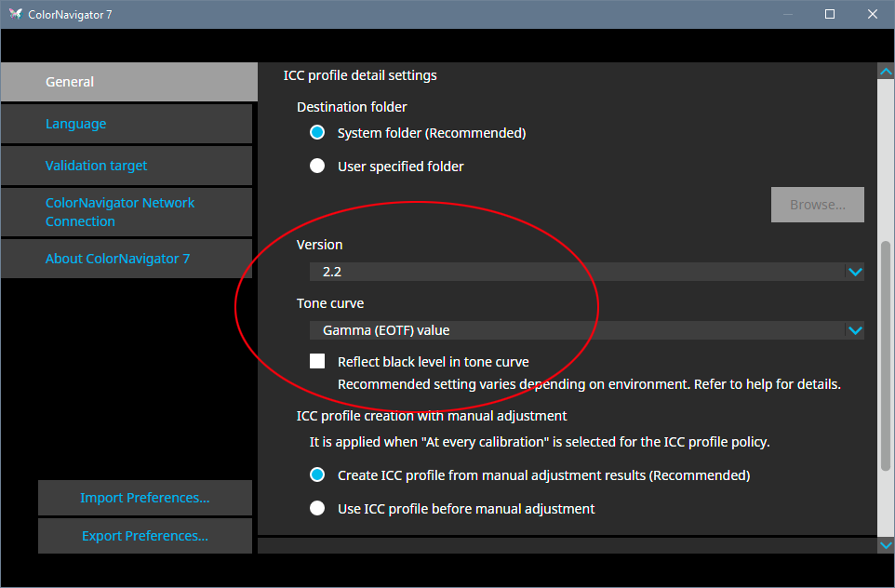The width and height of the screenshot is (895, 588).
Task: Open the Validation target section
Action: (x=127, y=165)
